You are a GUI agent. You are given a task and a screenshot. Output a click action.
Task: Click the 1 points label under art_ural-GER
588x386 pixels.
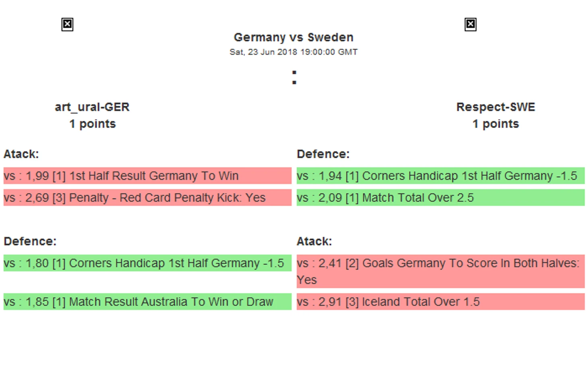pos(92,124)
